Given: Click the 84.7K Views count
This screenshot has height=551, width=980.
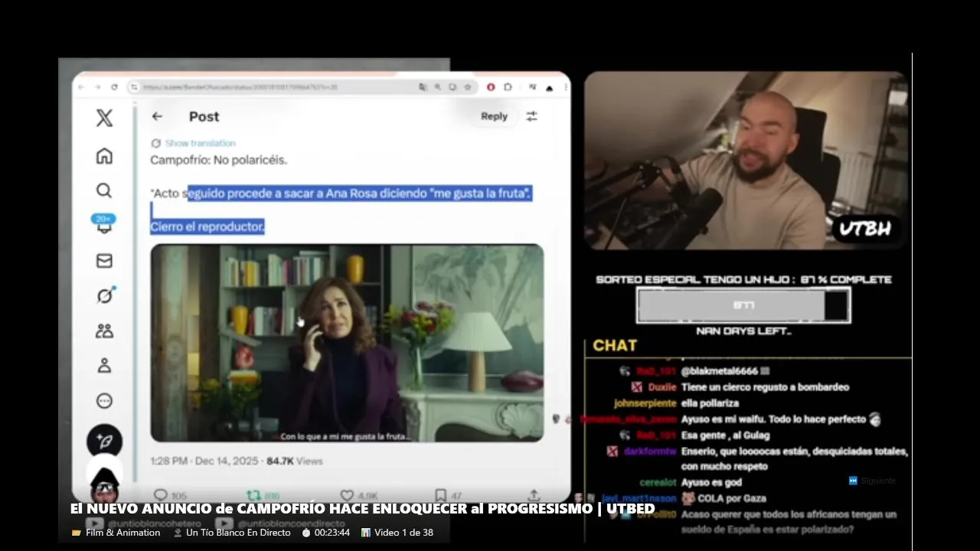Looking at the screenshot, I should [295, 461].
